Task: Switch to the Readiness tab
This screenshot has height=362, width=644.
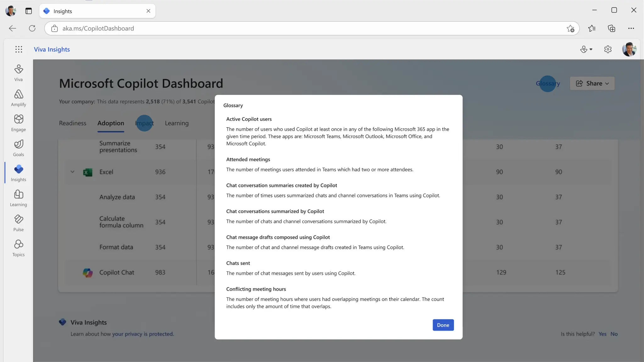Action: tap(72, 123)
